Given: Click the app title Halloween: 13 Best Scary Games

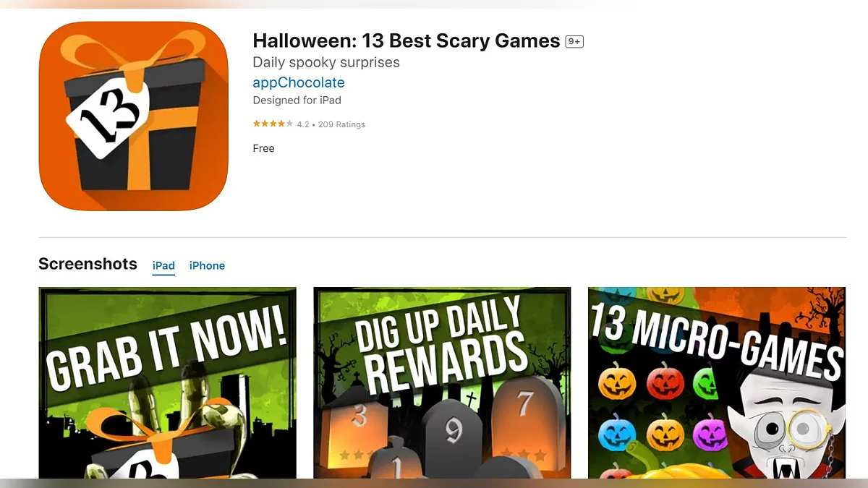Looking at the screenshot, I should (407, 41).
